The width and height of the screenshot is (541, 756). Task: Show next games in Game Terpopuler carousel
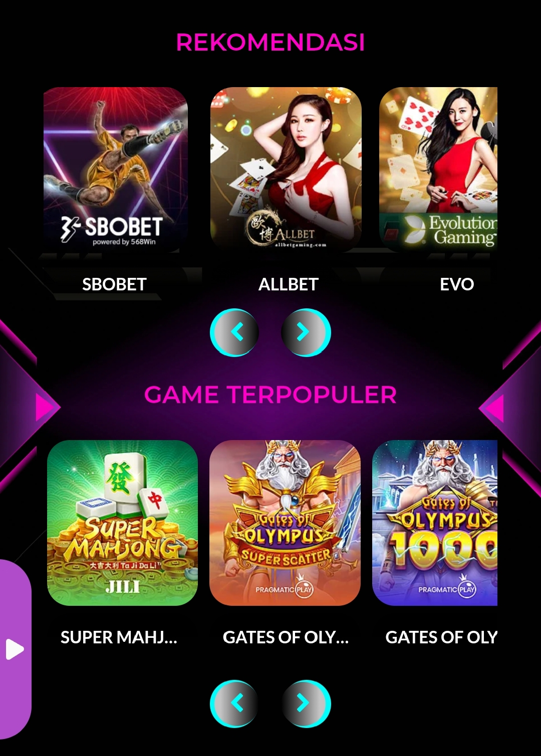306,703
